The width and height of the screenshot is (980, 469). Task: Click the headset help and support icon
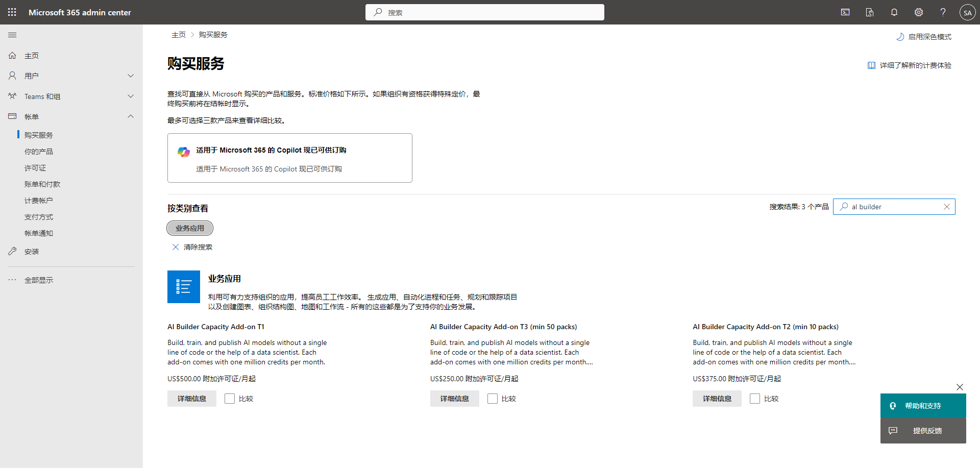893,406
